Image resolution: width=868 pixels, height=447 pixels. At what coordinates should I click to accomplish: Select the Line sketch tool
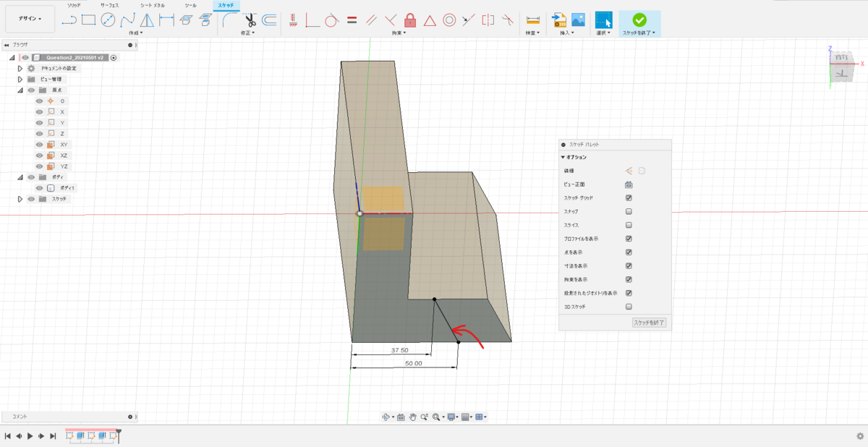[69, 20]
